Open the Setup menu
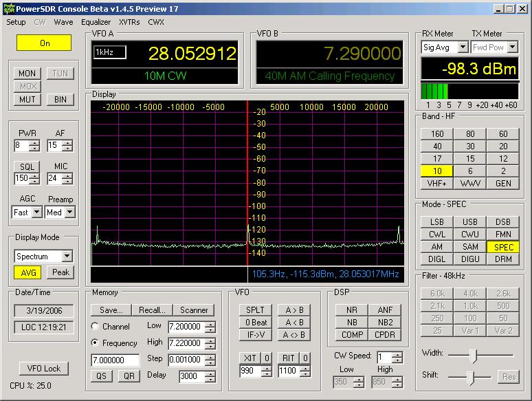This screenshot has height=401, width=532. [x=16, y=22]
